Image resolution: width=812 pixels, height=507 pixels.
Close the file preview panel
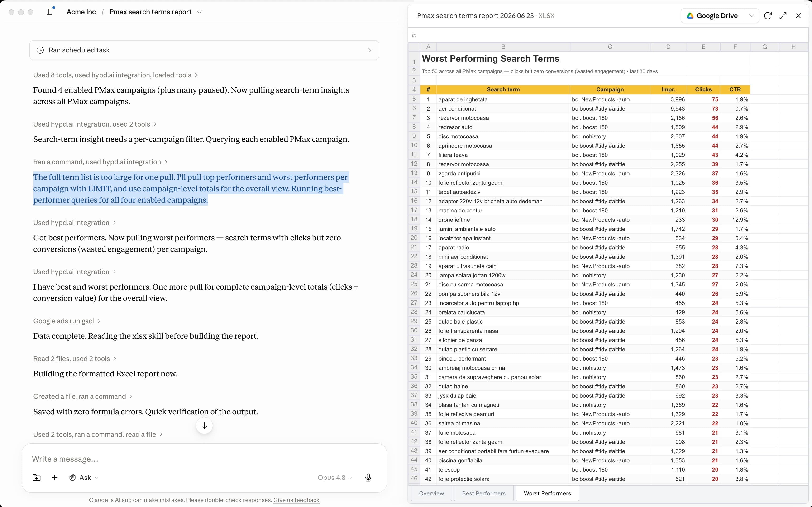point(798,16)
